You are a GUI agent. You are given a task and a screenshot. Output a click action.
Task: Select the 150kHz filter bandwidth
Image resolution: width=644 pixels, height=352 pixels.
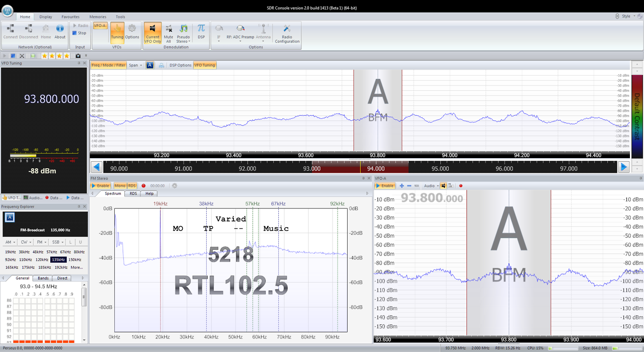coord(75,260)
